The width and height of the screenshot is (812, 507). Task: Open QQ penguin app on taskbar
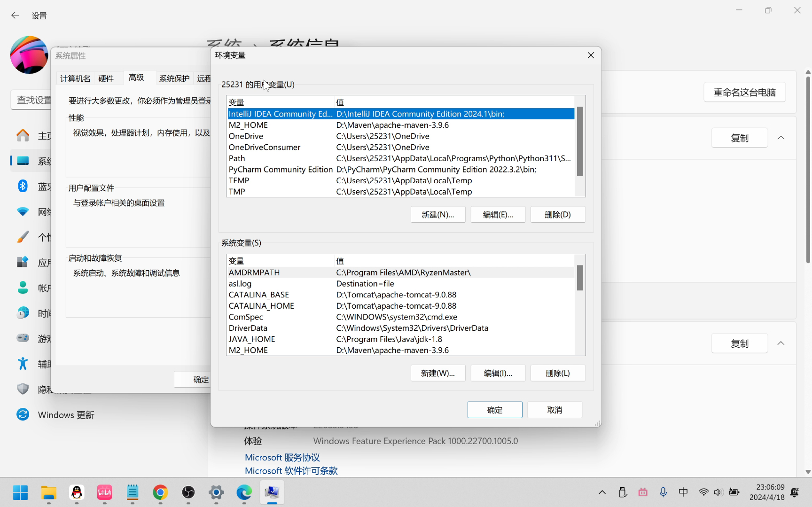(77, 492)
